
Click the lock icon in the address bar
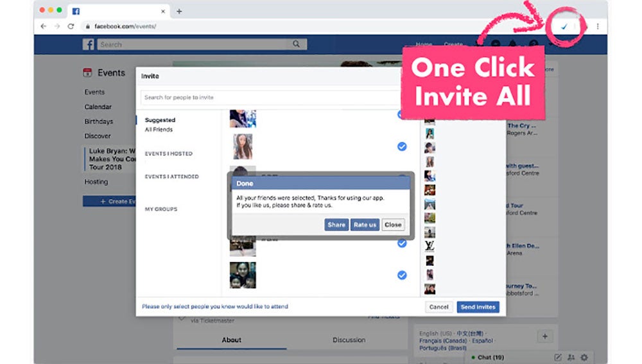(87, 26)
